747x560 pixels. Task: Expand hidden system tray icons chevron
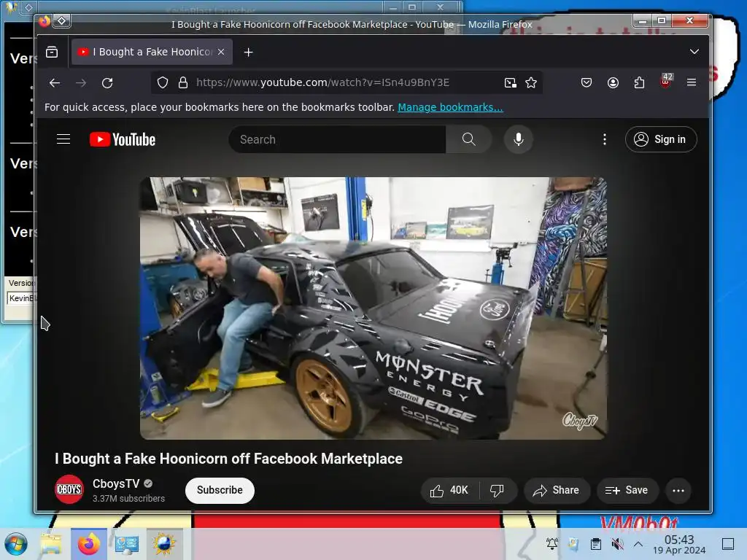[638, 544]
